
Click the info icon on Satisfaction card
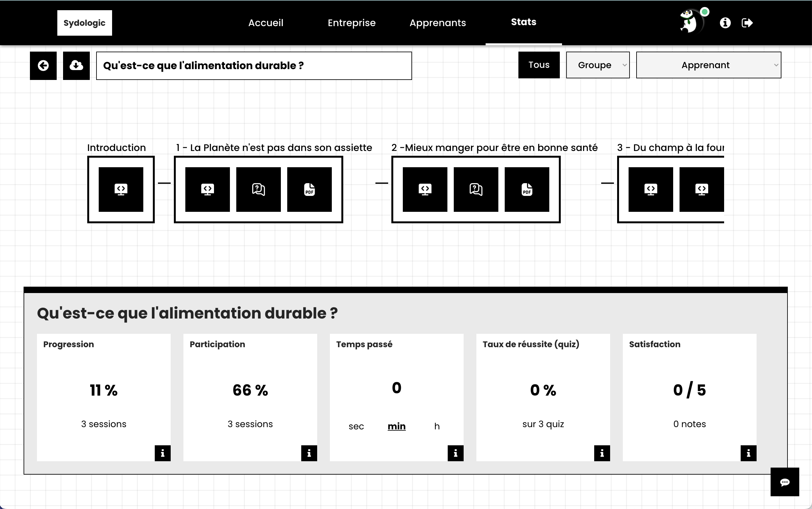(x=748, y=453)
